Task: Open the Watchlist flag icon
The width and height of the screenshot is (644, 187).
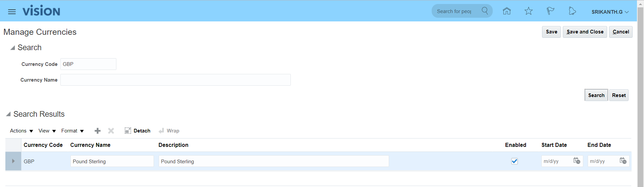Action: tap(550, 11)
